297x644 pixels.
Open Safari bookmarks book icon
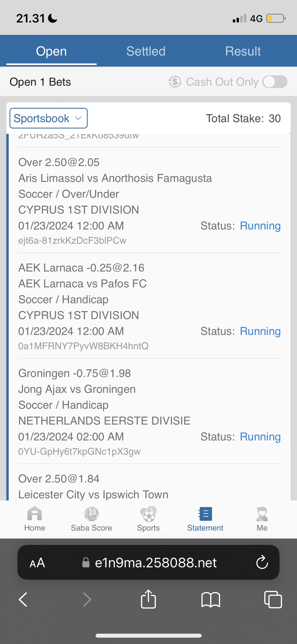[x=210, y=599]
